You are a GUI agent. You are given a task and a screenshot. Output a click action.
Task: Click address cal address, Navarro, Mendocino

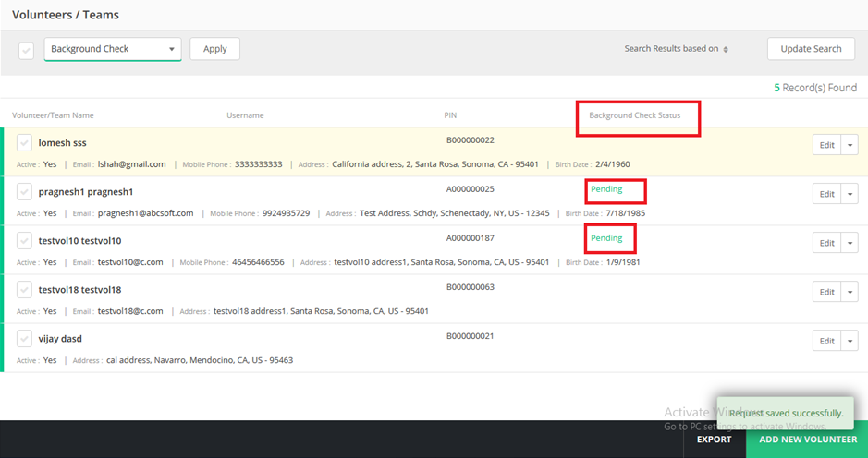click(200, 360)
